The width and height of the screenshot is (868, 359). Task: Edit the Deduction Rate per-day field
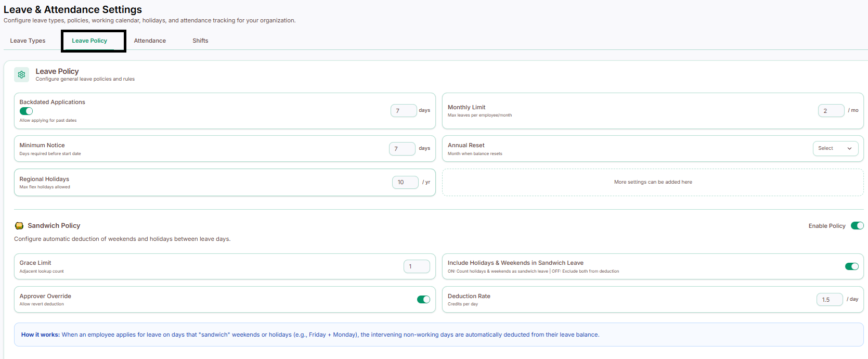pyautogui.click(x=830, y=299)
